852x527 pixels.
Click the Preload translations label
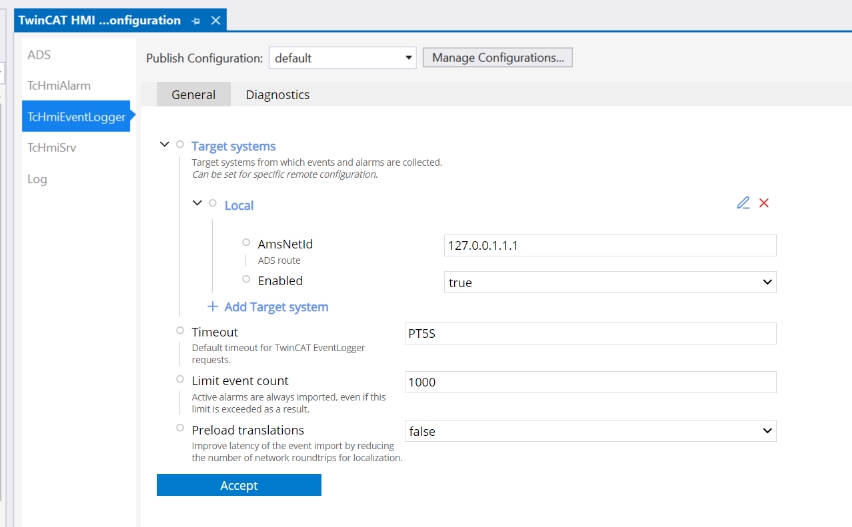coord(248,430)
